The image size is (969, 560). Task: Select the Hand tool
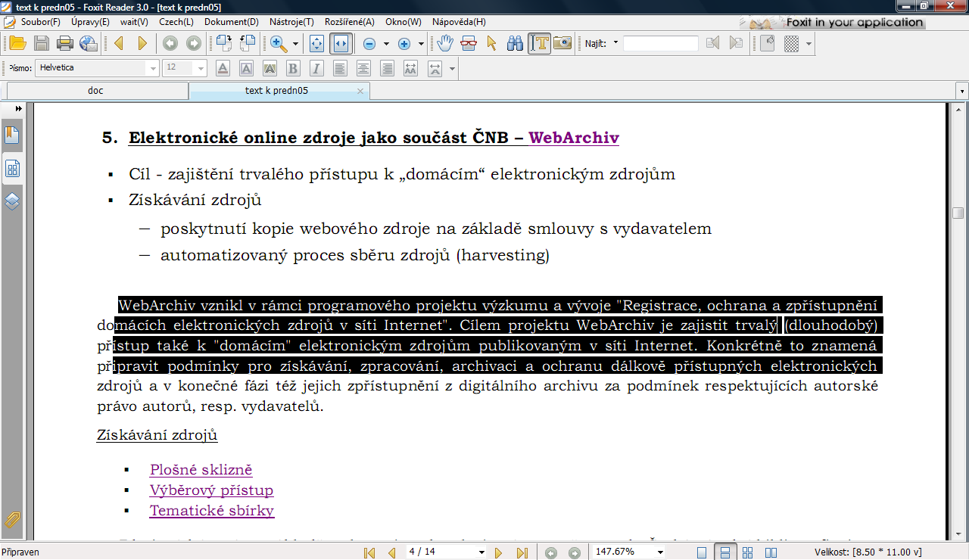[444, 43]
